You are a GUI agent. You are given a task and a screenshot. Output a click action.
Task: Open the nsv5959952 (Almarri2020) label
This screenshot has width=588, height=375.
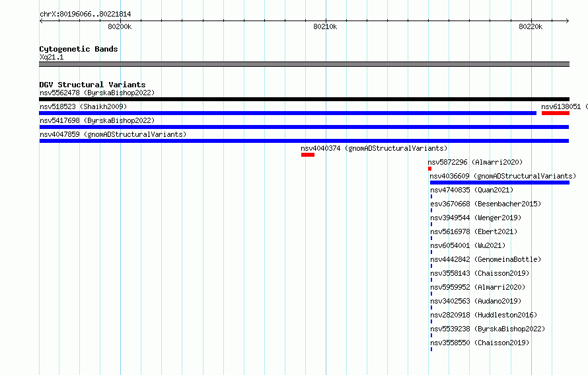coord(478,287)
